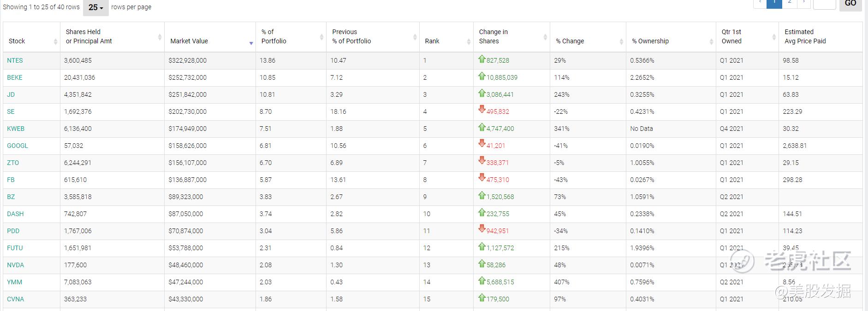Open the FUTU stock link
The width and height of the screenshot is (868, 311).
(x=15, y=248)
